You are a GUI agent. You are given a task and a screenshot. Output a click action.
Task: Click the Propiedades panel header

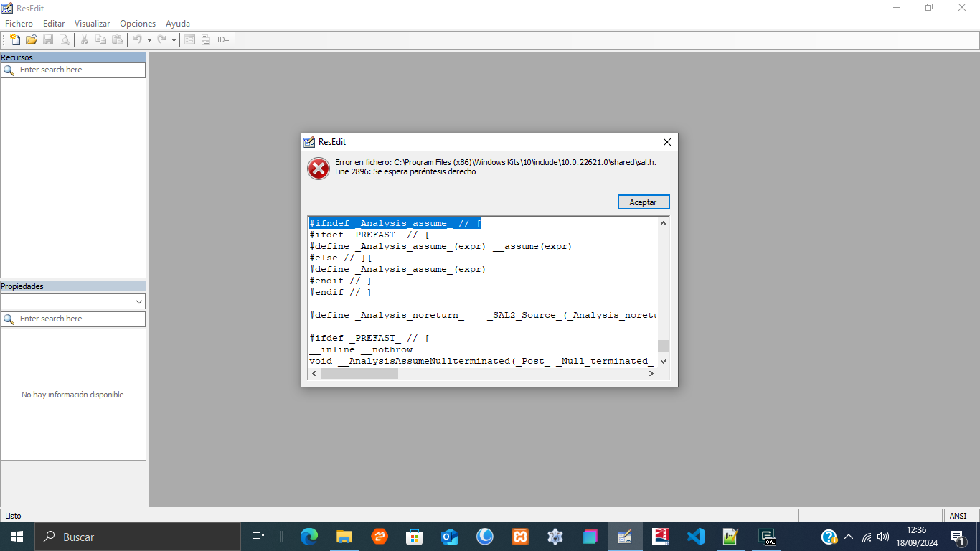[73, 286]
